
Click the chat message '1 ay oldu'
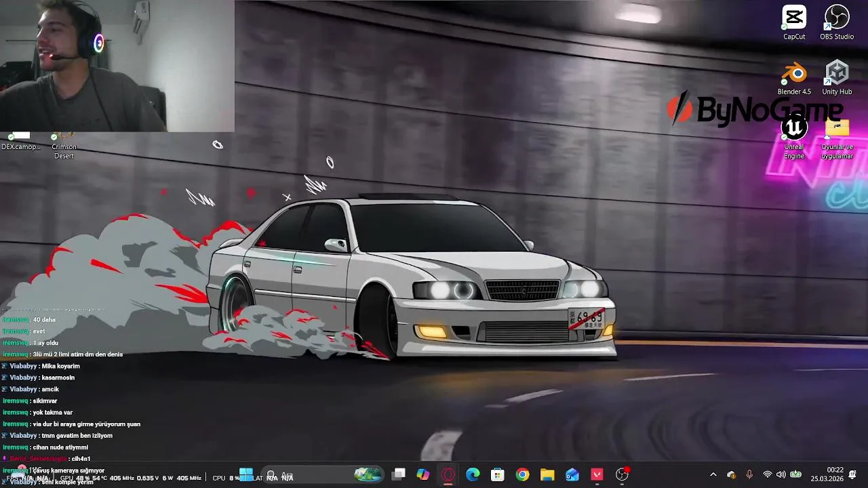click(45, 343)
